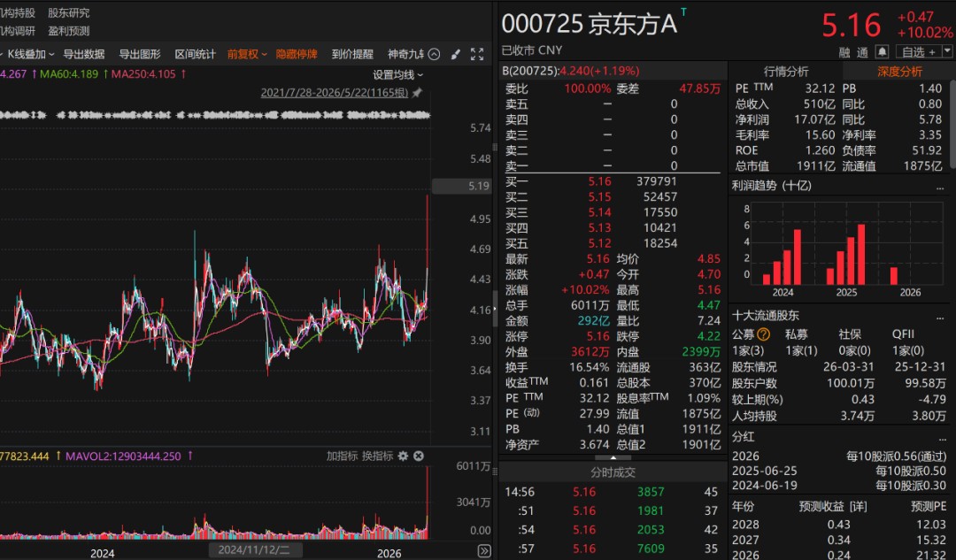This screenshot has height=560, width=956.
Task: Click the 融 margin trading marker
Action: pos(844,52)
